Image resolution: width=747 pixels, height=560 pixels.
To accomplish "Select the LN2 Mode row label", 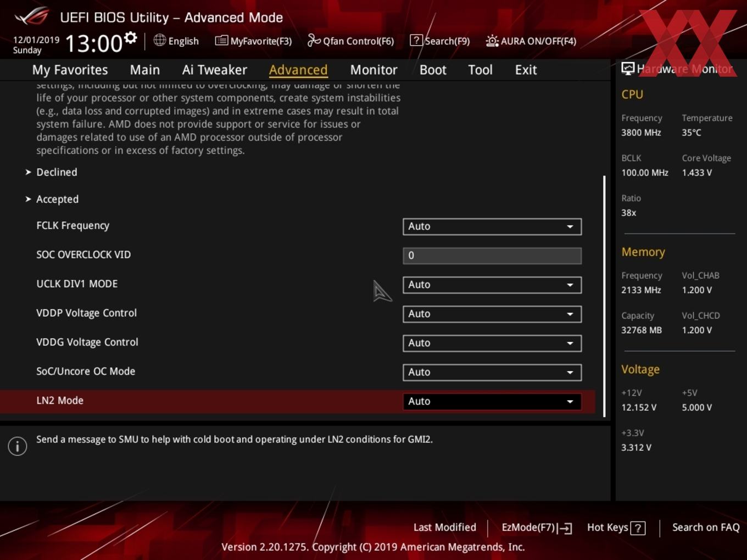I will (x=60, y=400).
